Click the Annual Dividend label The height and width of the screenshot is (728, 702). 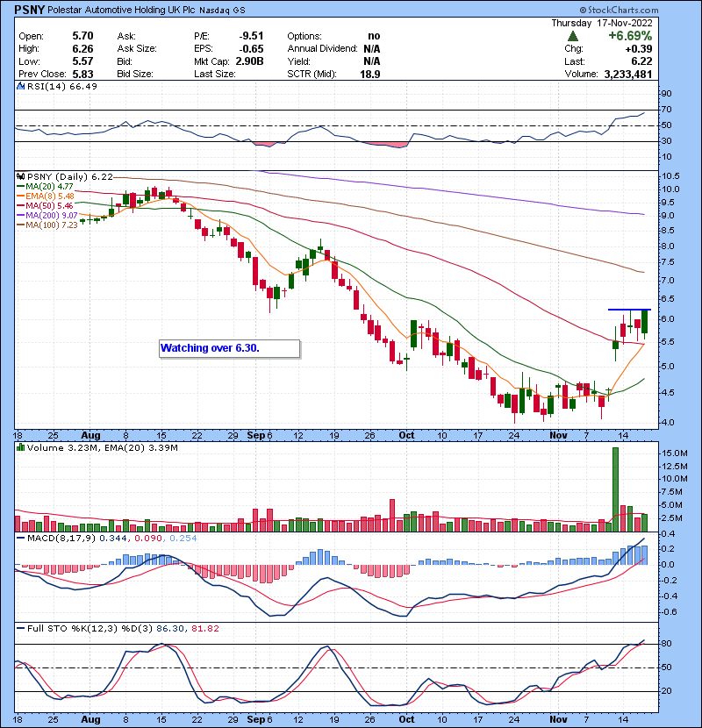click(x=322, y=49)
